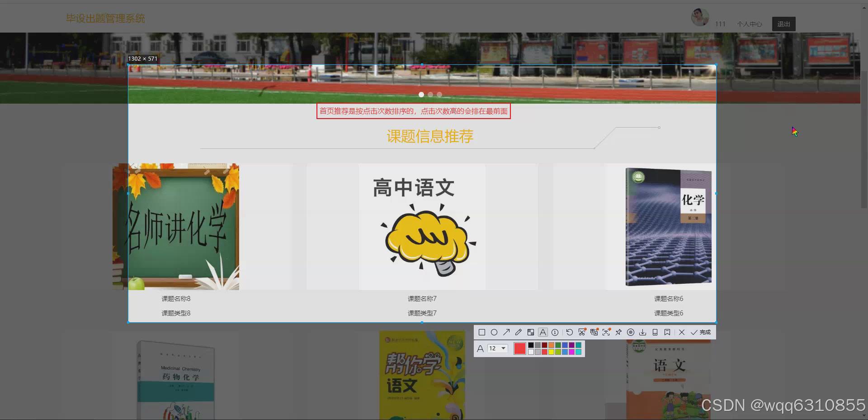Select first carousel indicator dot
This screenshot has width=868, height=420.
pyautogui.click(x=421, y=95)
